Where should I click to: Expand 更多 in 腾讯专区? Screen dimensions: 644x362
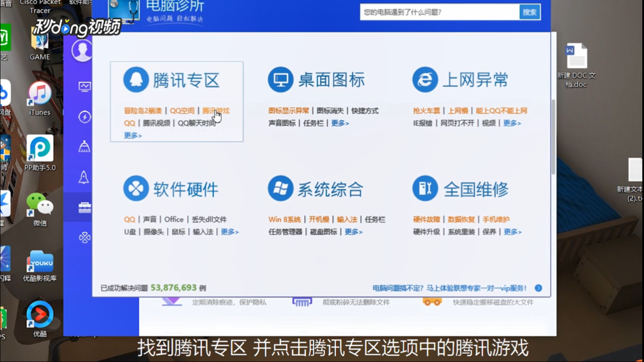(x=133, y=135)
